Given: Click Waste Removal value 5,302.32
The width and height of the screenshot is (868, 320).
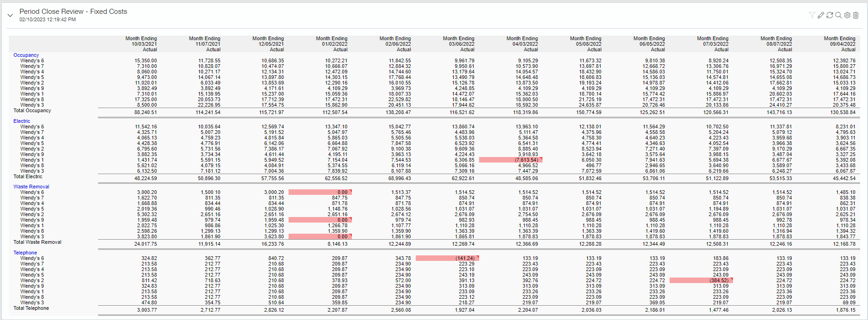Looking at the screenshot, I should pyautogui.click(x=147, y=214).
